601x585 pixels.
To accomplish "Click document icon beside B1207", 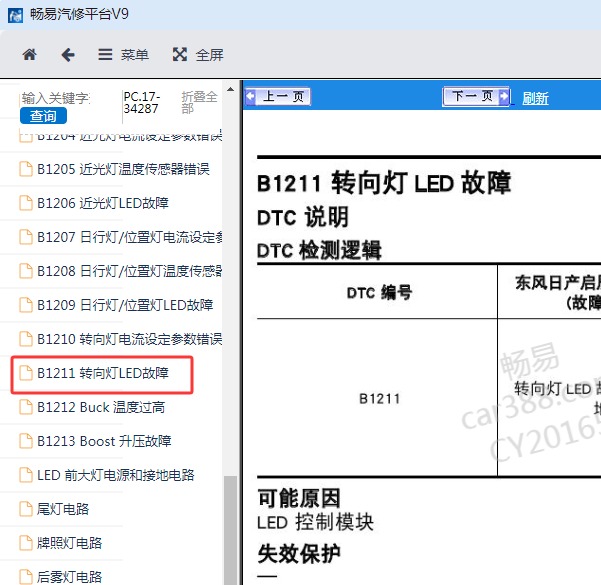I will point(26,237).
